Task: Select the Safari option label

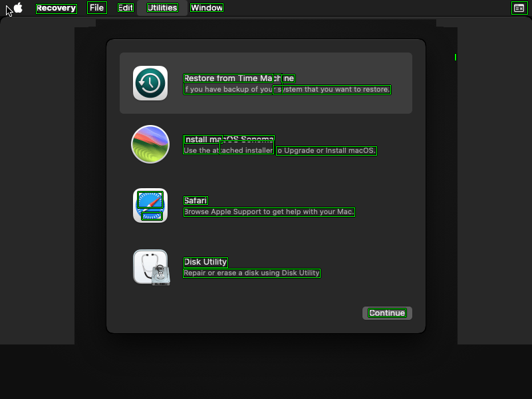Action: [x=196, y=201]
